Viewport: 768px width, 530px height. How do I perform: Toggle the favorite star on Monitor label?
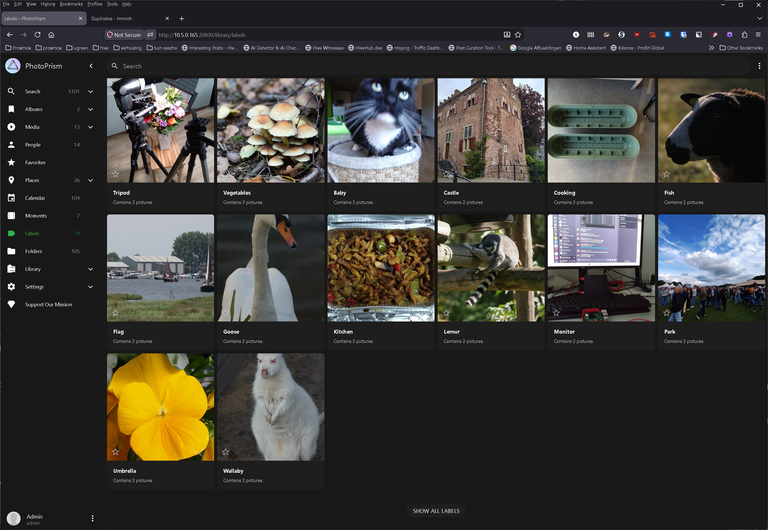[556, 313]
